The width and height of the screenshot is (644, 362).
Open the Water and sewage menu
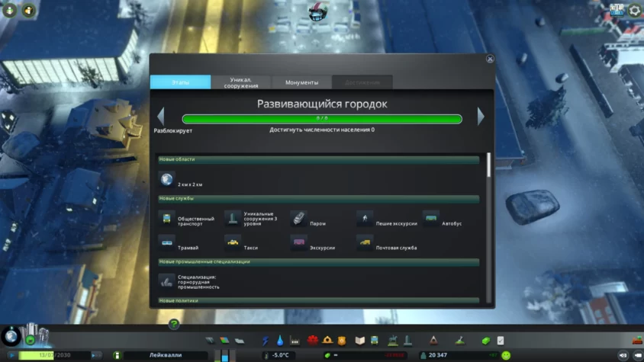coord(280,340)
